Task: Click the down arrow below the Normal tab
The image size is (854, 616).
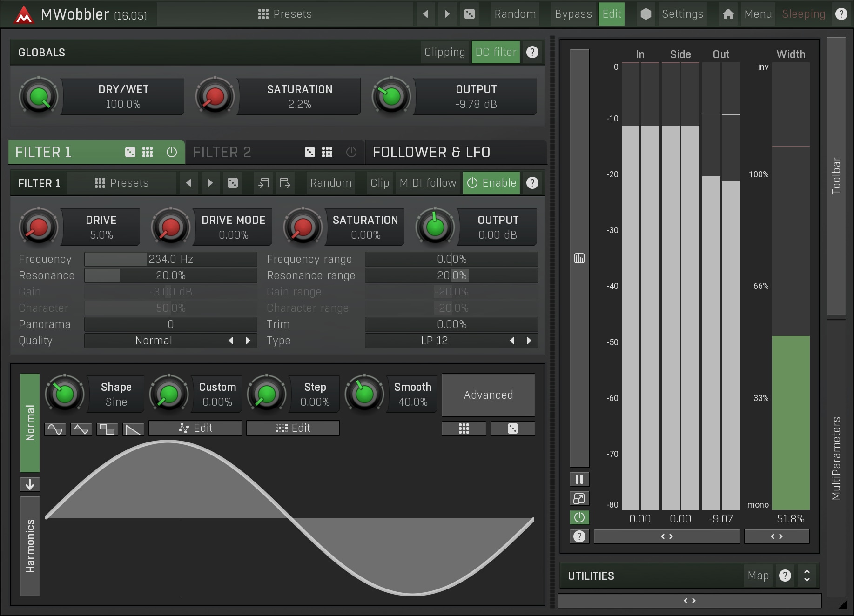Action: [30, 484]
